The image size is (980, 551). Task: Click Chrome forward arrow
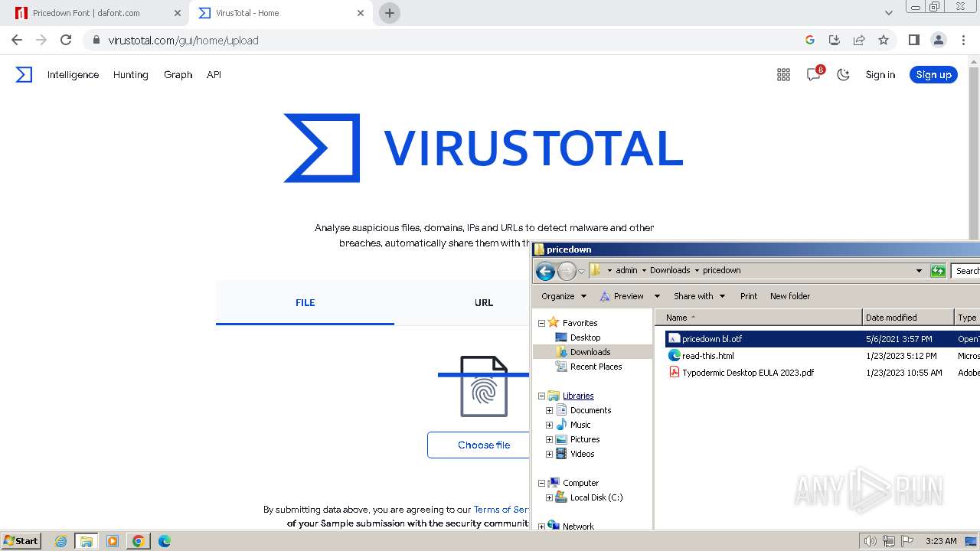pyautogui.click(x=41, y=40)
